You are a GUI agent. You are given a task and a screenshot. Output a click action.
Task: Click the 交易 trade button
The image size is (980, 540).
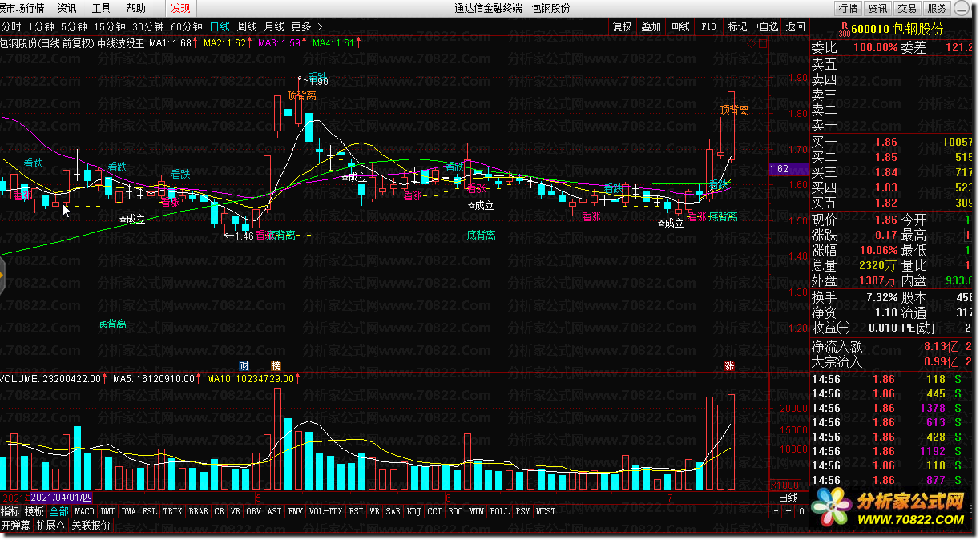point(907,8)
